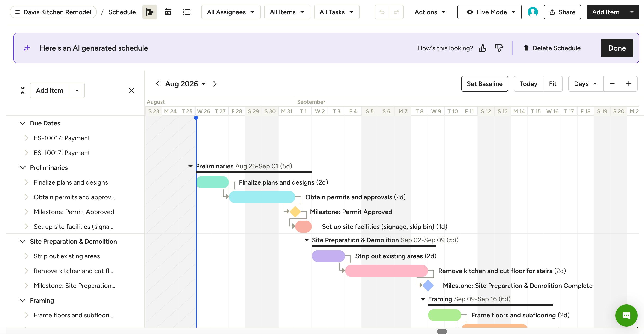Click the horizontal scrollbar thumb at bottom
Viewport: 644px width, 334px height.
pos(442,331)
